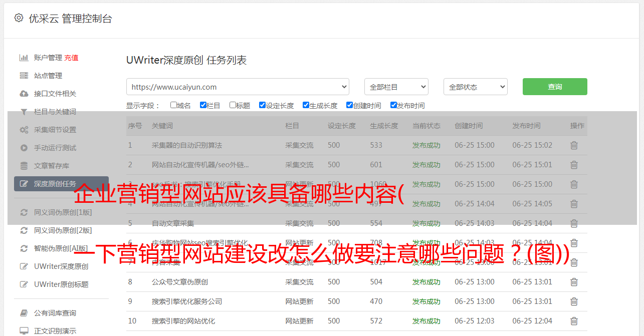
Task: Open 公有词库查询 in the sidebar
Action: coord(55,313)
